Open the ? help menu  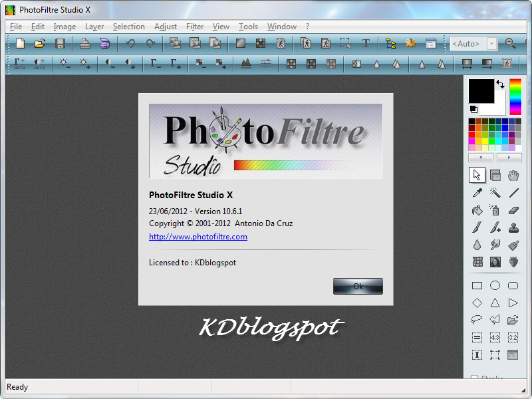pos(307,27)
